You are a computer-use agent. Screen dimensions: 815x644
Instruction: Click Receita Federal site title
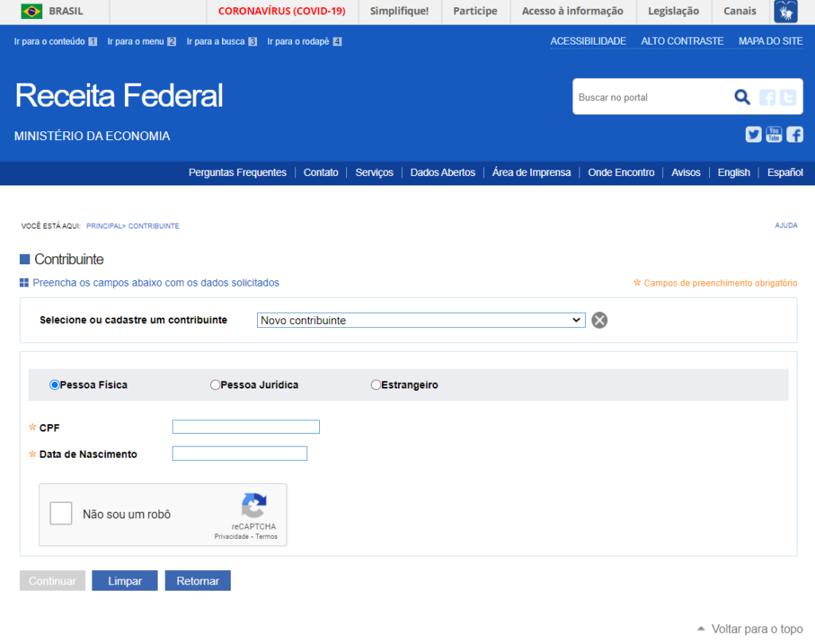point(119,95)
